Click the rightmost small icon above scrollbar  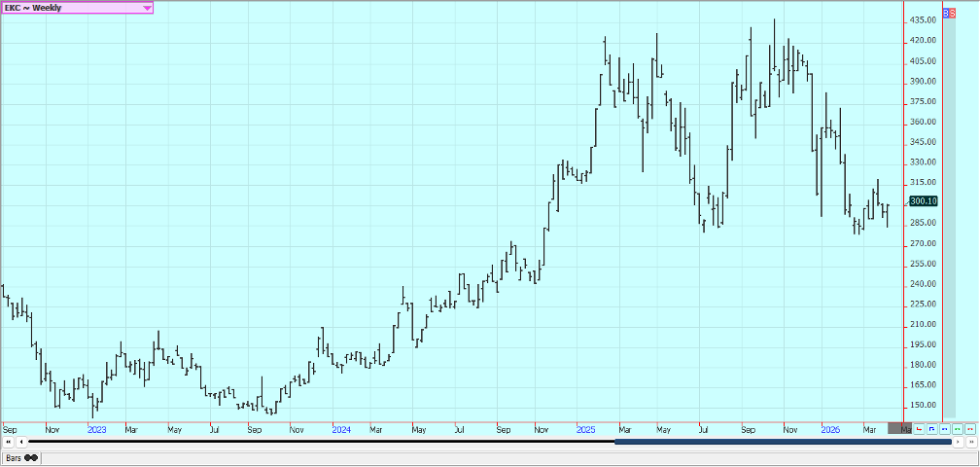(970, 428)
